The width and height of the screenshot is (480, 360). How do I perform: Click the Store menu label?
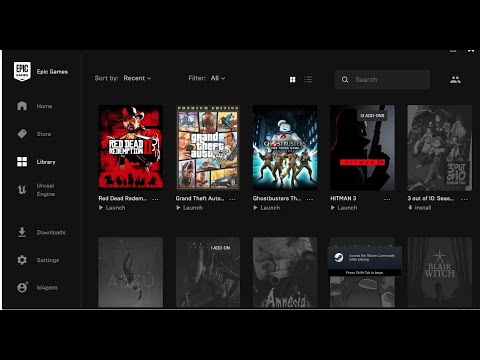click(44, 134)
